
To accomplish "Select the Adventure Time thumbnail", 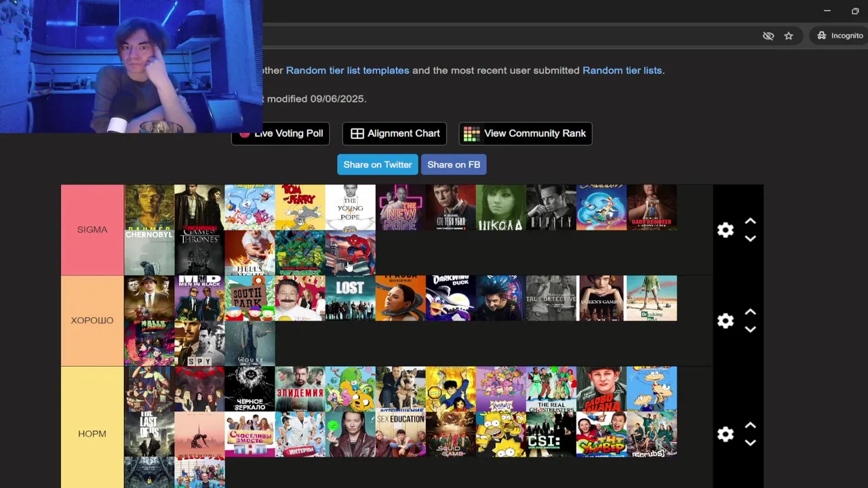I will click(351, 389).
